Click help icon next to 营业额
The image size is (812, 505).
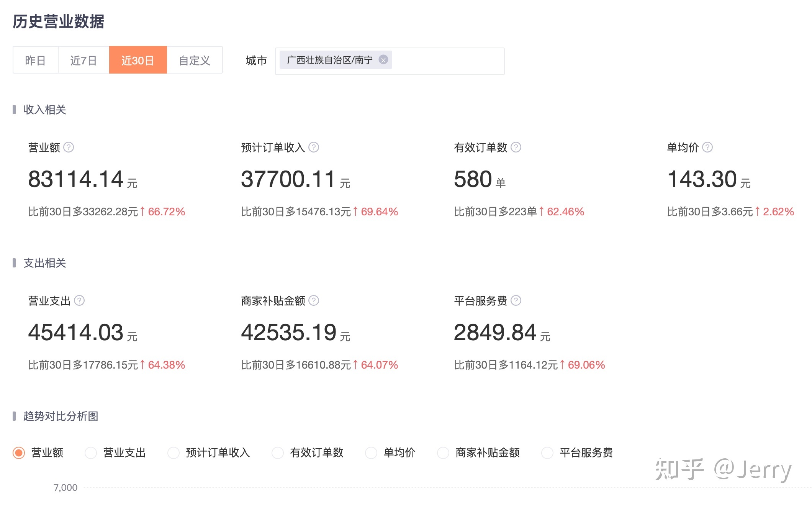point(69,147)
